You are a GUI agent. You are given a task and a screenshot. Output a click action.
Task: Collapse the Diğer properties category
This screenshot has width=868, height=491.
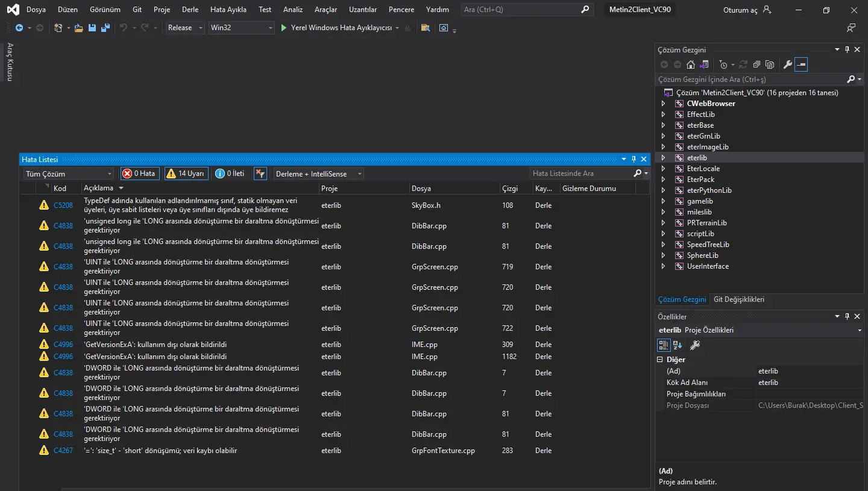(x=660, y=360)
